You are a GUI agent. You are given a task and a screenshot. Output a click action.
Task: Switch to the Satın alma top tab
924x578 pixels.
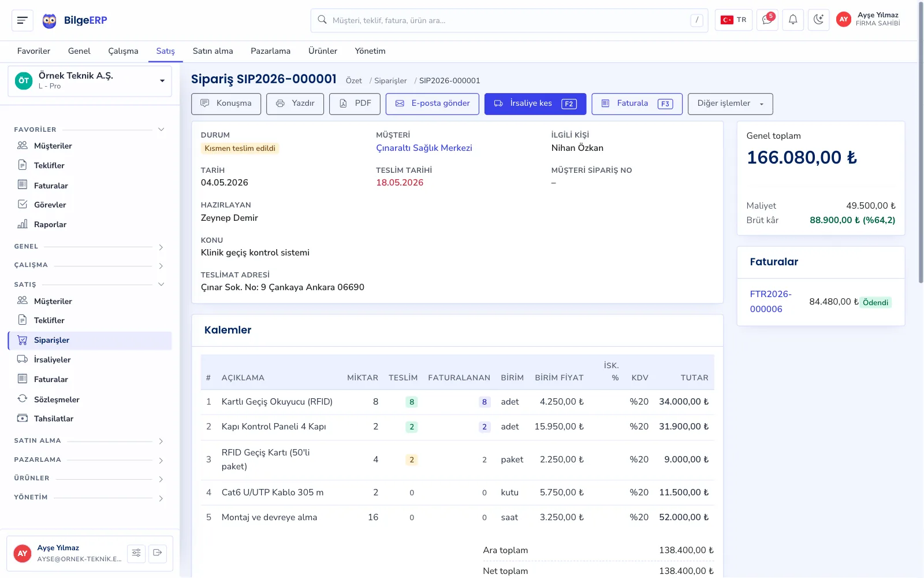[x=213, y=51]
